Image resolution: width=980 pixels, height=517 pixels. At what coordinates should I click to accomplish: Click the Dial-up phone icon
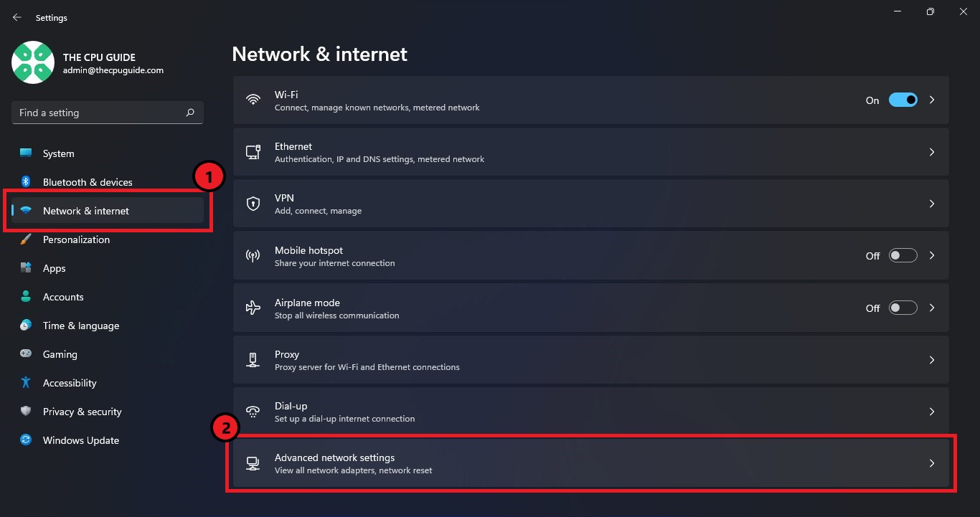tap(253, 412)
